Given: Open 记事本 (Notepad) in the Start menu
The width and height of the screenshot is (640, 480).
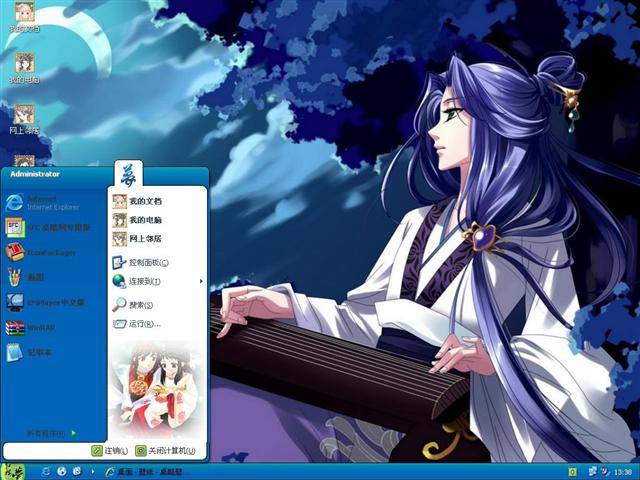Looking at the screenshot, I should [x=40, y=352].
